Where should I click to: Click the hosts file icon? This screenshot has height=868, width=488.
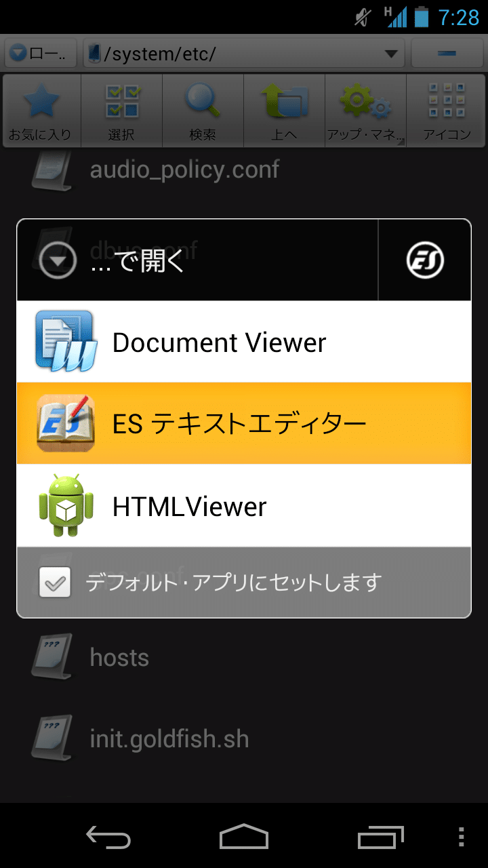click(52, 656)
